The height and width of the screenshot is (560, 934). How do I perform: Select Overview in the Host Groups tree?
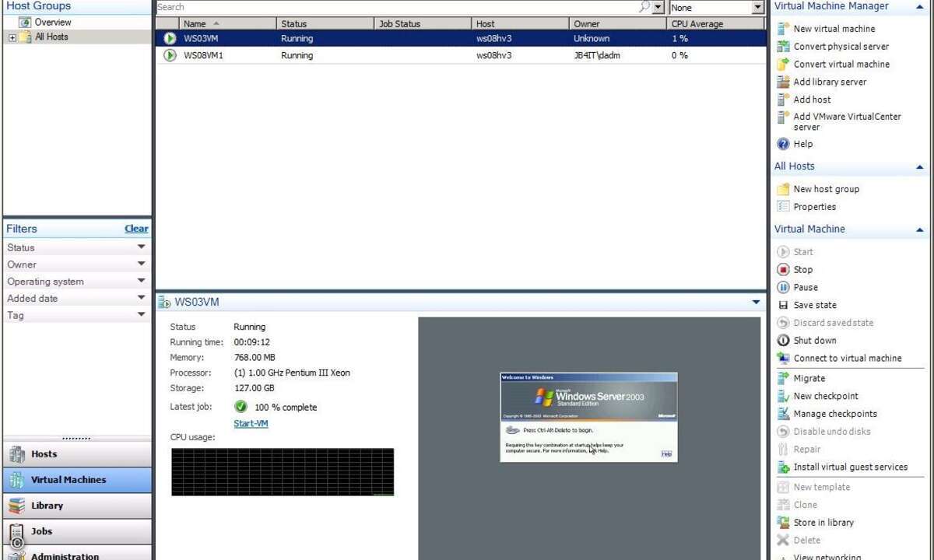[53, 23]
